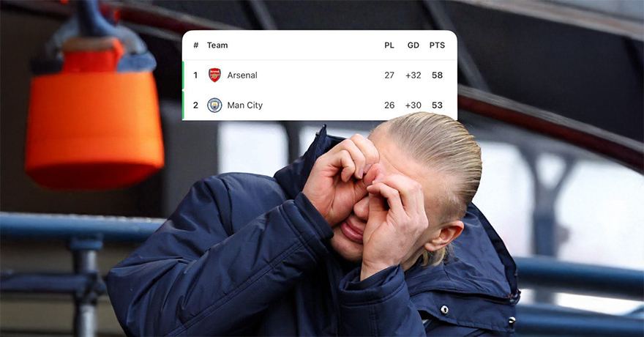Sort by the GD column header
The image size is (644, 337).
click(x=413, y=45)
